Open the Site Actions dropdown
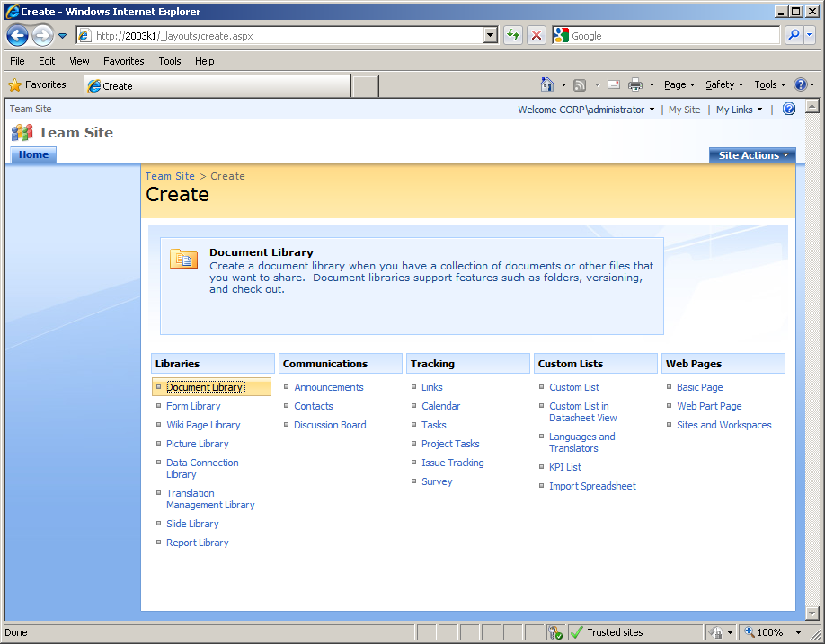Screen dimensions: 825x644 [x=752, y=154]
